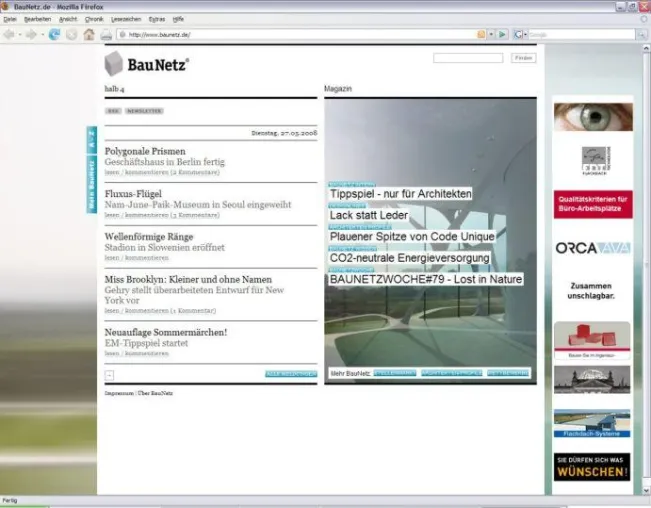Screen dimensions: 651x508
Task: Open the Lesezeichen menu
Action: pyautogui.click(x=126, y=19)
